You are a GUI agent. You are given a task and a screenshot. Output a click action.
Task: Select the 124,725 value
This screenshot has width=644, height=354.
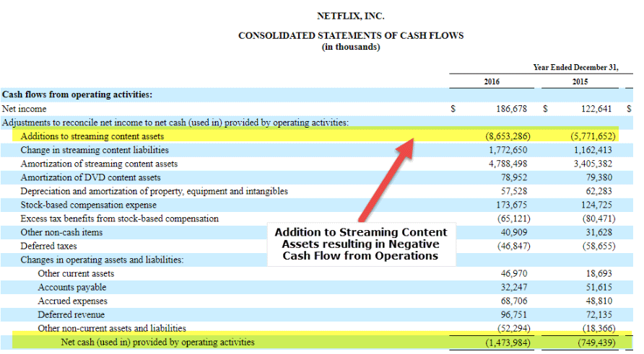(x=597, y=205)
